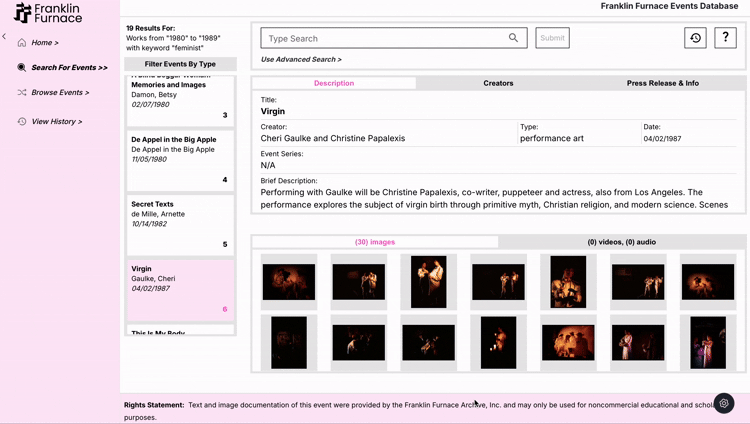The image size is (750, 424).
Task: Click the Franklin Furnace logo
Action: tap(48, 13)
